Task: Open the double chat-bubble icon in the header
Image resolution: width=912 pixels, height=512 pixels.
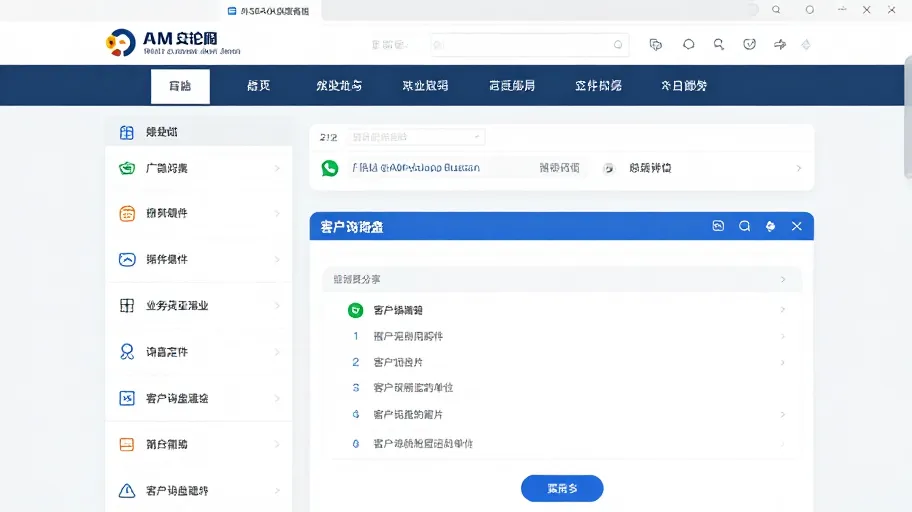Action: coord(656,44)
